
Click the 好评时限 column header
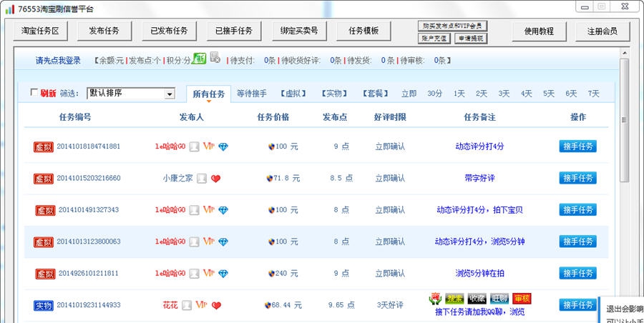point(390,117)
